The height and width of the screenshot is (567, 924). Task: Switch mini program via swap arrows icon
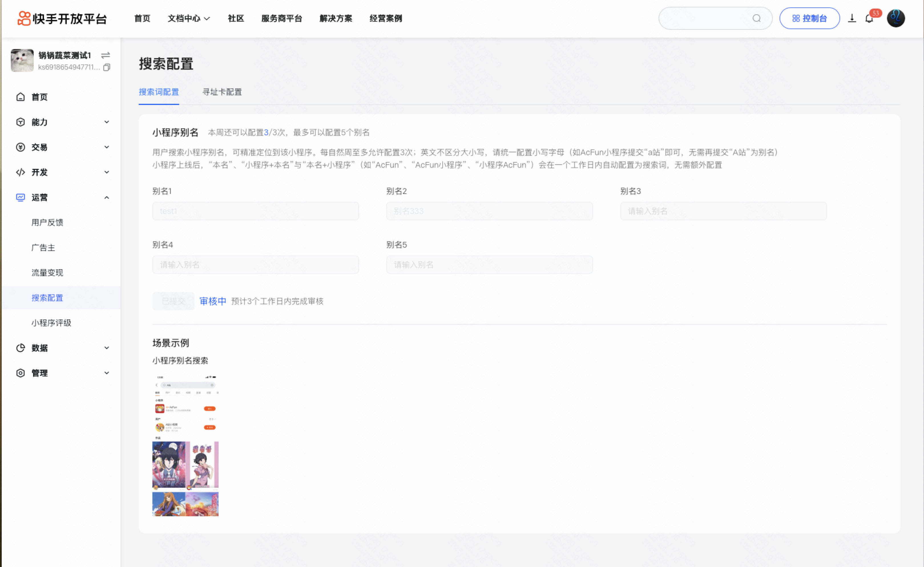105,56
